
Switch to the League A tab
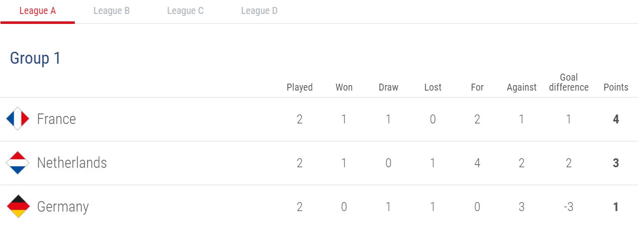[x=37, y=10]
